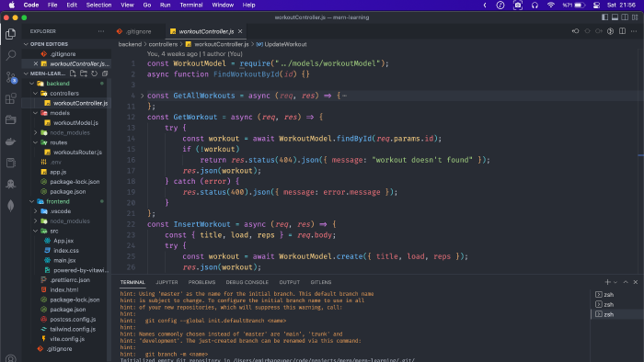Image resolution: width=644 pixels, height=362 pixels.
Task: Collapse the models folder
Action: (35, 113)
